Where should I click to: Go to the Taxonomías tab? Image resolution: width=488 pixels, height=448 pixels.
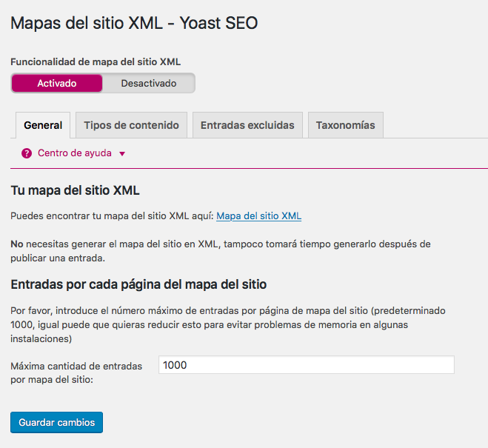pos(345,125)
